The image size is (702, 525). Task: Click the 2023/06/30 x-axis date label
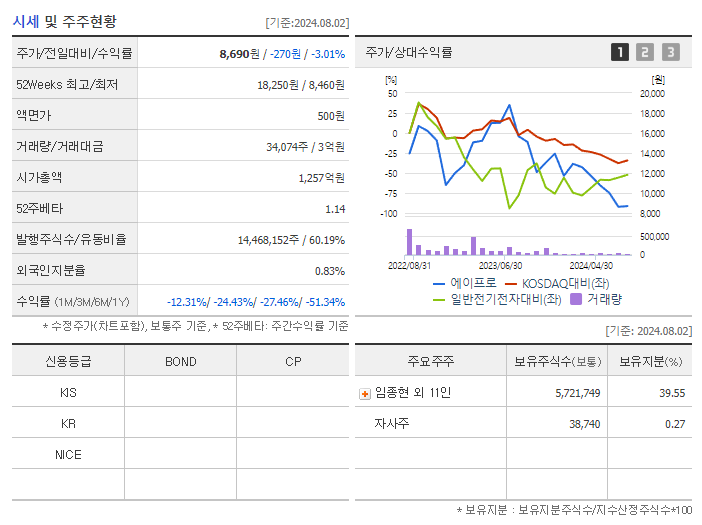point(500,265)
